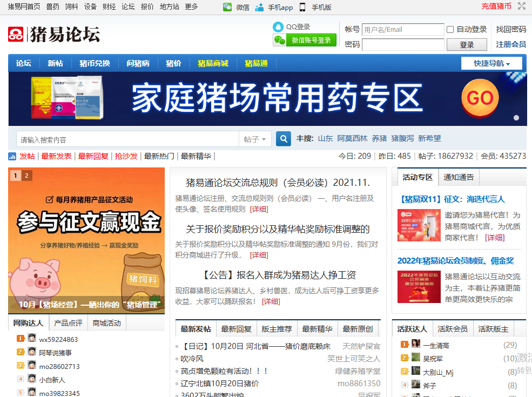Open the 帖子 search type dropdown
Viewport: 532px width, 397px height.
tap(255, 139)
